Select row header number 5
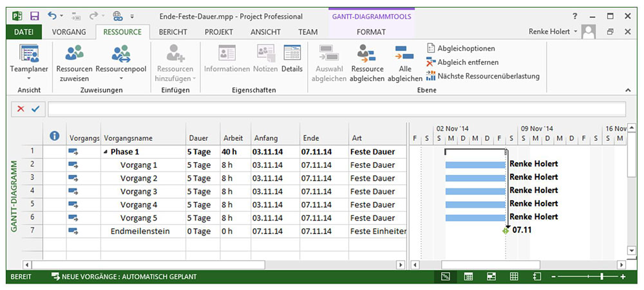This screenshot has height=290, width=644. pyautogui.click(x=32, y=204)
